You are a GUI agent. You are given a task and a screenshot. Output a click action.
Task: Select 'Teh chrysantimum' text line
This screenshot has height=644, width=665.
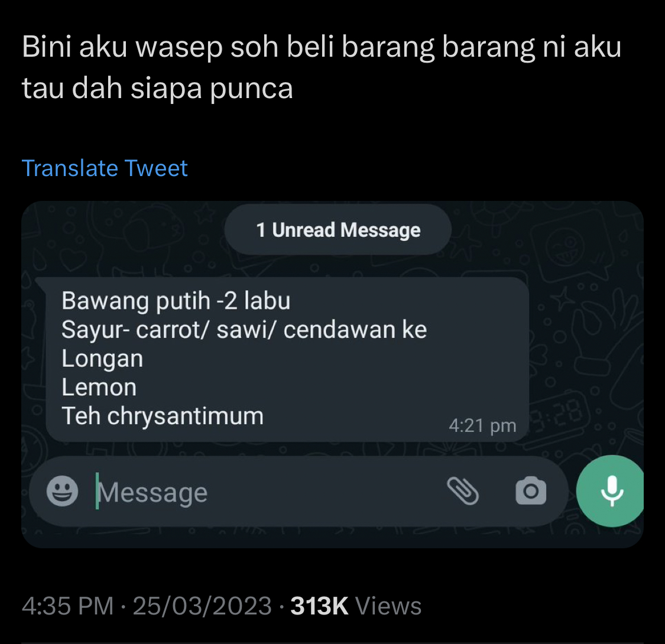click(x=163, y=416)
